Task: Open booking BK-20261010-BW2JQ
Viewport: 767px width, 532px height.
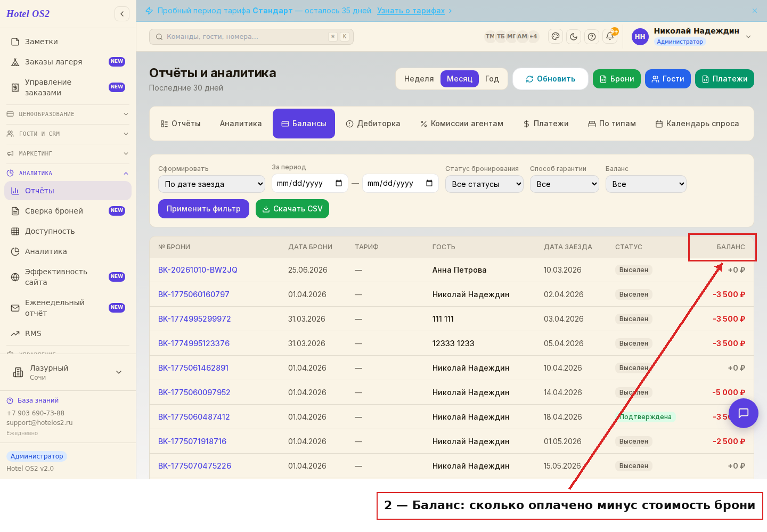Action: point(198,270)
